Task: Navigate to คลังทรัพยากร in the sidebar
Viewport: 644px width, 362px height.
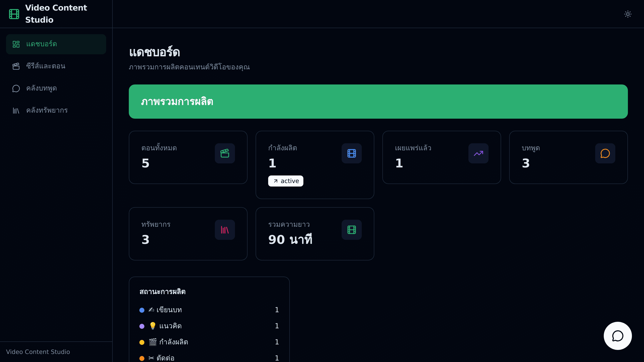Action: [x=56, y=110]
